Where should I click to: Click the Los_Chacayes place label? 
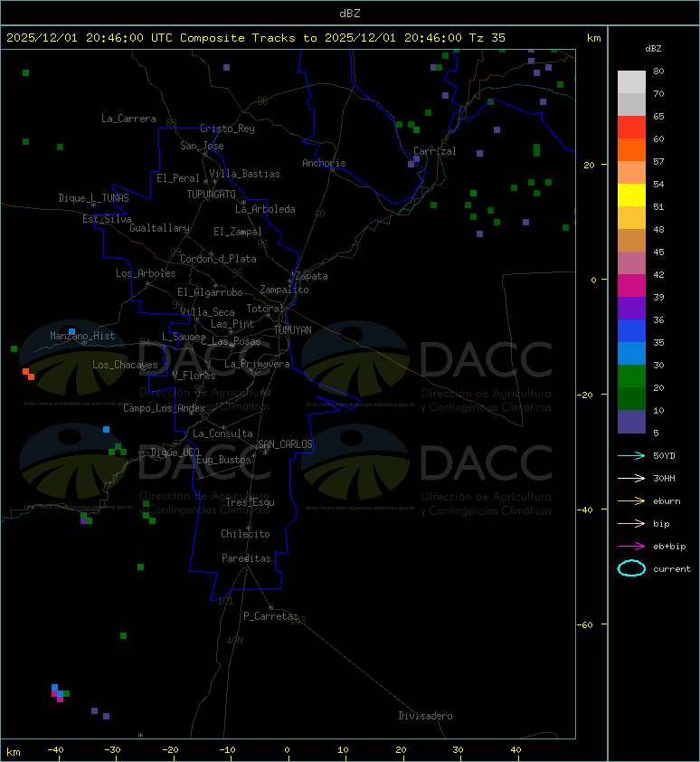point(125,365)
